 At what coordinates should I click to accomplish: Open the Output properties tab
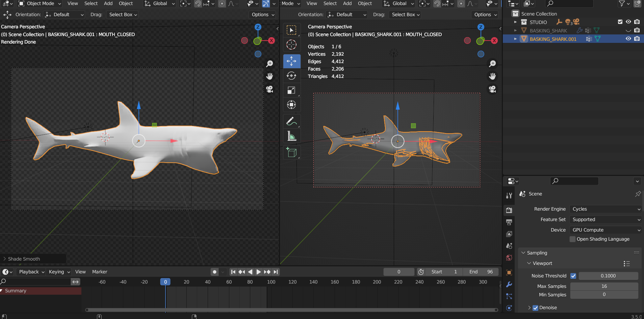509,222
